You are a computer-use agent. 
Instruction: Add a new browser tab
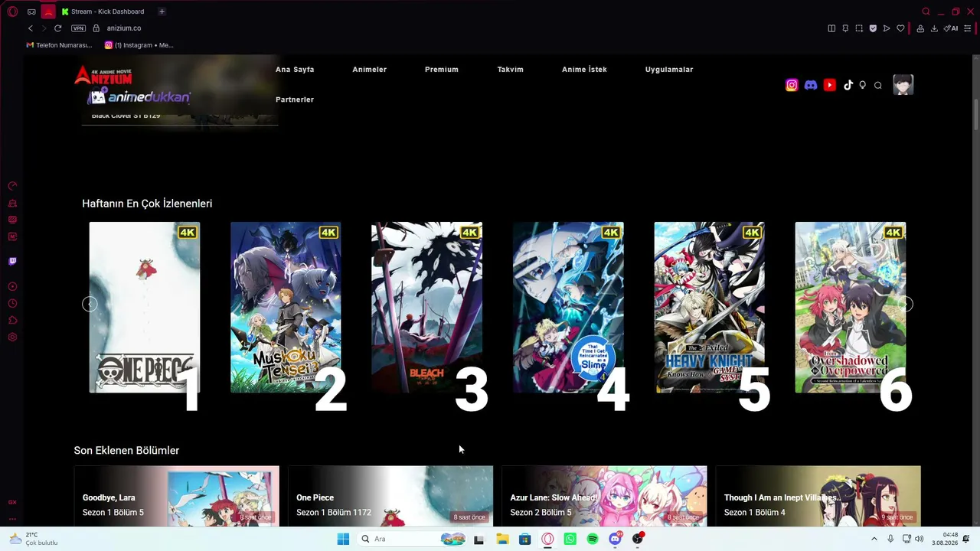coord(162,11)
